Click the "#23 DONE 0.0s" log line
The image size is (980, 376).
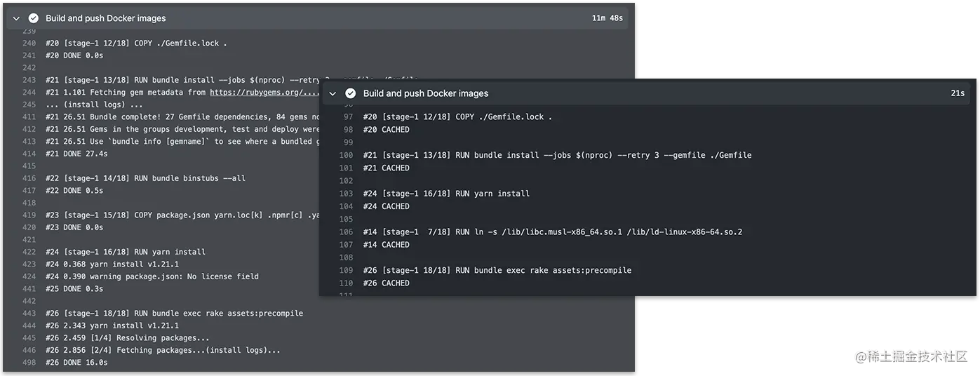74,227
